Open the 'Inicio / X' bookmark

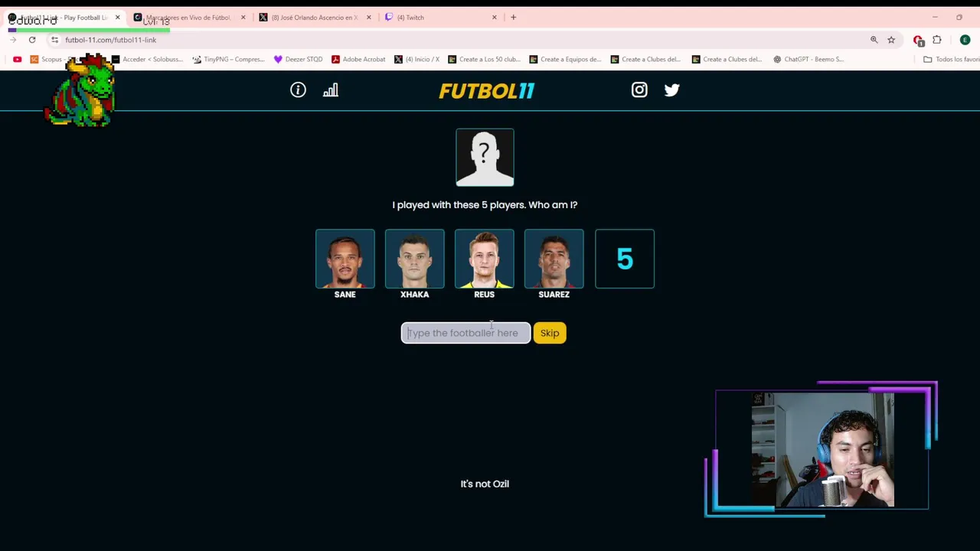point(417,59)
